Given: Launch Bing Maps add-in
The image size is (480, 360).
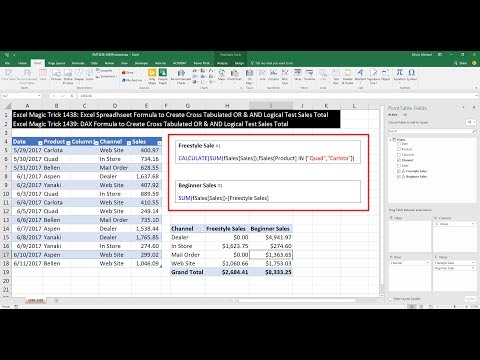Looking at the screenshot, I should 152,76.
